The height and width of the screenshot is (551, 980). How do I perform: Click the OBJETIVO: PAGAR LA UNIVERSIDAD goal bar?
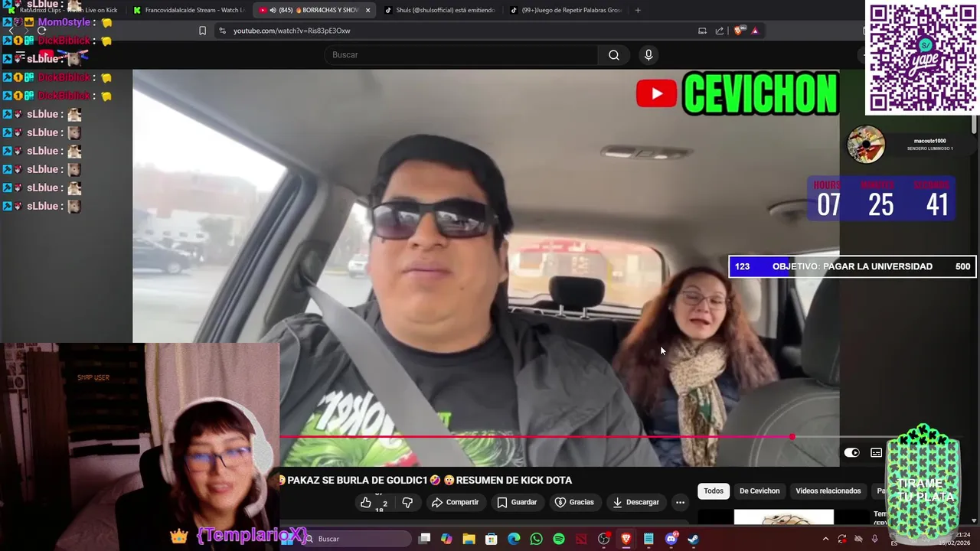[852, 266]
